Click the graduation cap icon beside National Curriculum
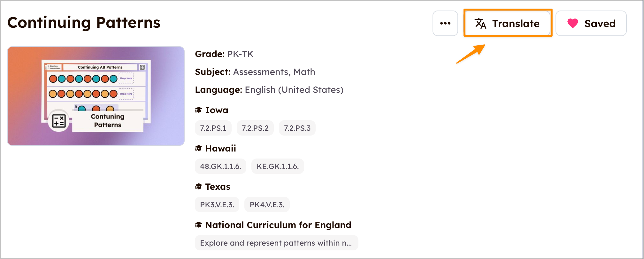 pos(198,225)
